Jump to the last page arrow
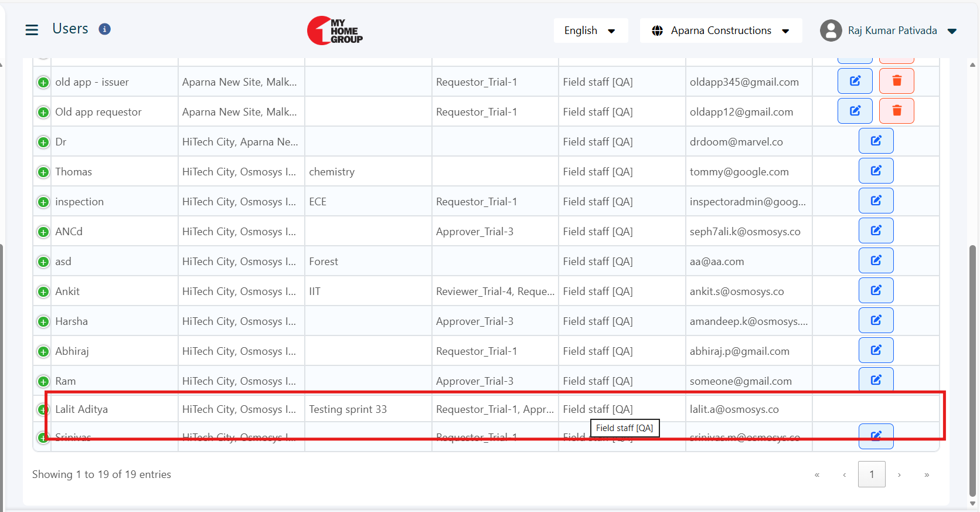980x512 pixels. [x=927, y=474]
